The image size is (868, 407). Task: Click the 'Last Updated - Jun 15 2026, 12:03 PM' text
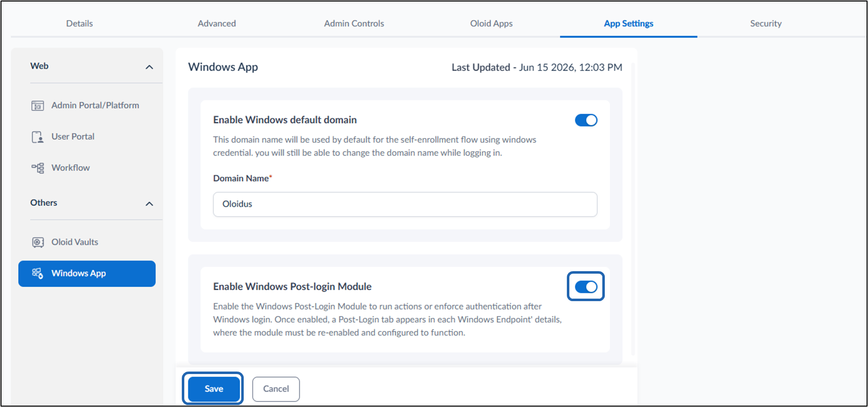tap(537, 67)
